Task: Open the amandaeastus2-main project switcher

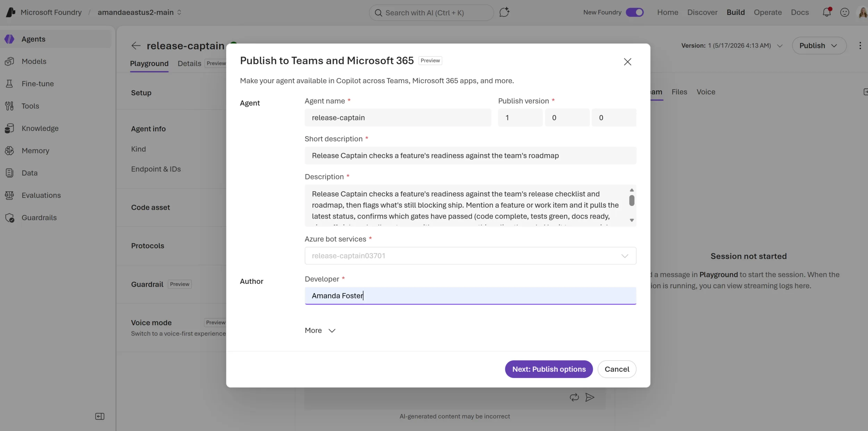Action: (x=140, y=12)
